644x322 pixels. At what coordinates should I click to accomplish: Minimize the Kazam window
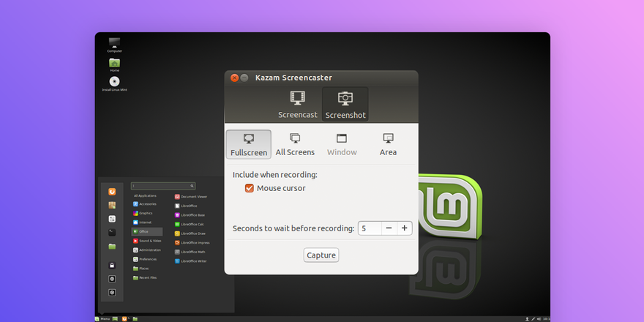244,78
